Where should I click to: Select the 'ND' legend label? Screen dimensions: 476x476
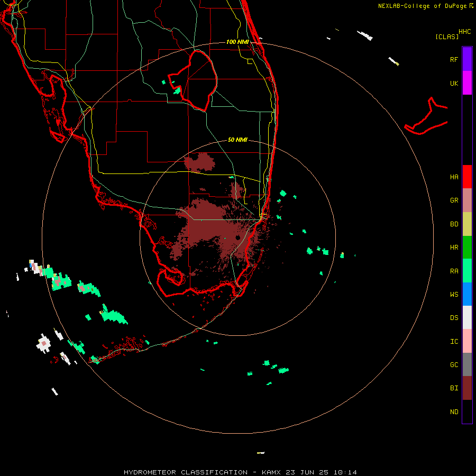point(454,412)
